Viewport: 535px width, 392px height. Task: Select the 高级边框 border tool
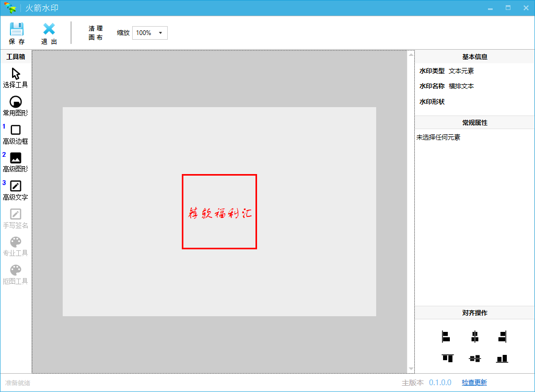[x=16, y=134]
